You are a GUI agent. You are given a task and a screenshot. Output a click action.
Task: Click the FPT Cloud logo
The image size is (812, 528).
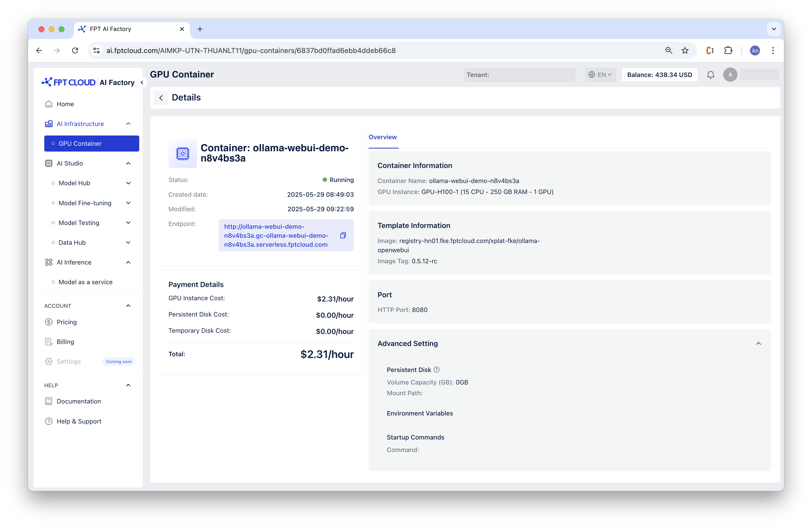[x=68, y=82]
